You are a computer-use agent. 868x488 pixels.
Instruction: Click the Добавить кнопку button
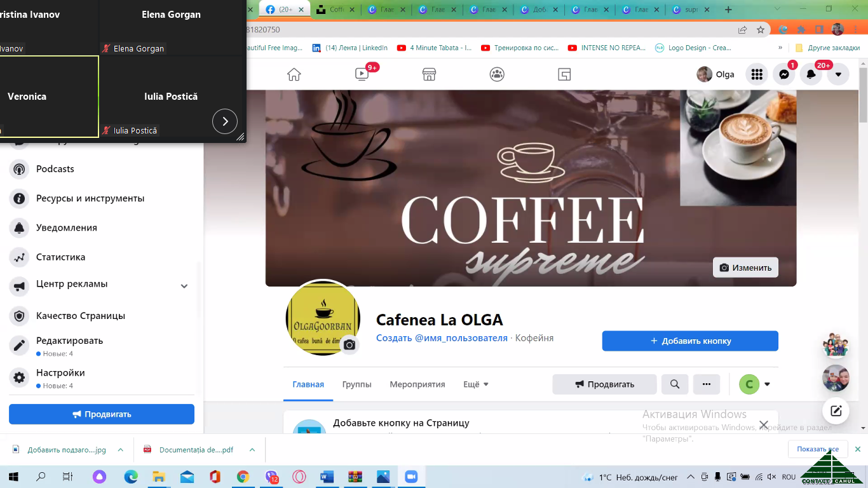690,341
